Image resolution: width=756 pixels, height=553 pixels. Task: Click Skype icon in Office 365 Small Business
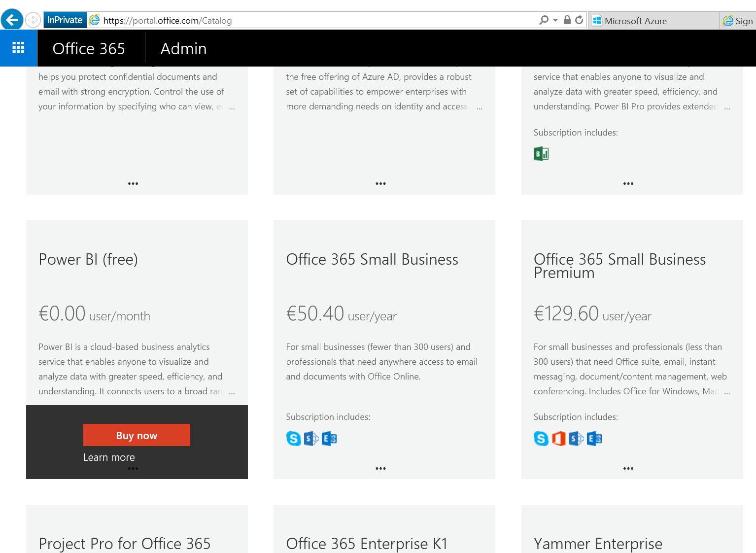294,438
